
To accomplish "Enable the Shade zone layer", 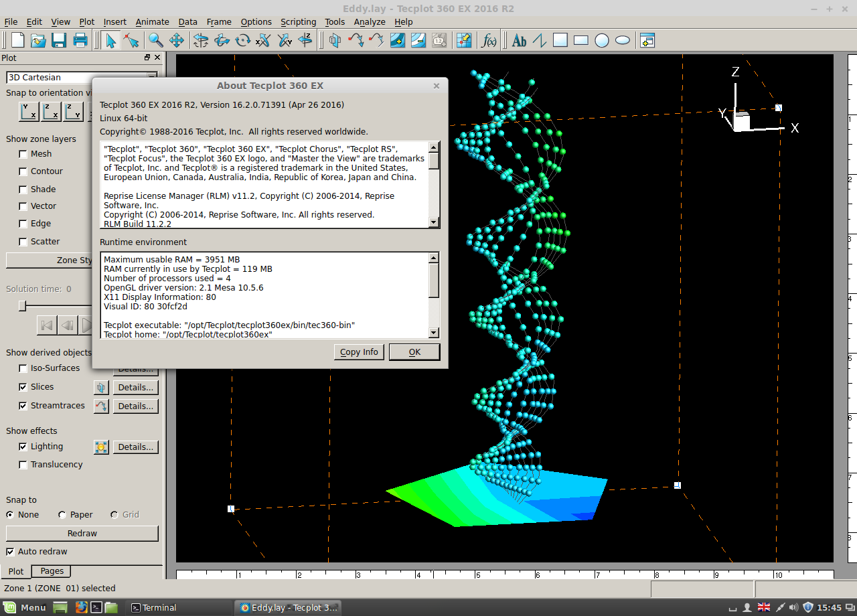I will click(23, 189).
